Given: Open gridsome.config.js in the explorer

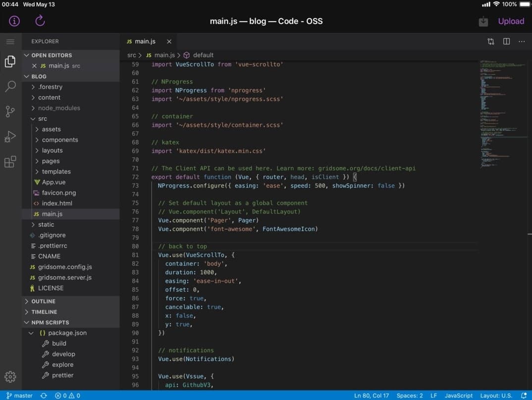Looking at the screenshot, I should (x=65, y=267).
